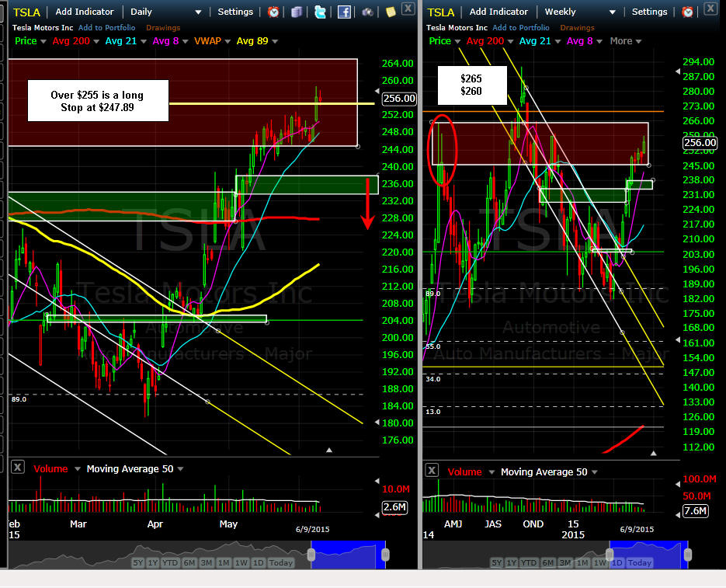Click the left handle of the Daily range slider

tap(311, 555)
